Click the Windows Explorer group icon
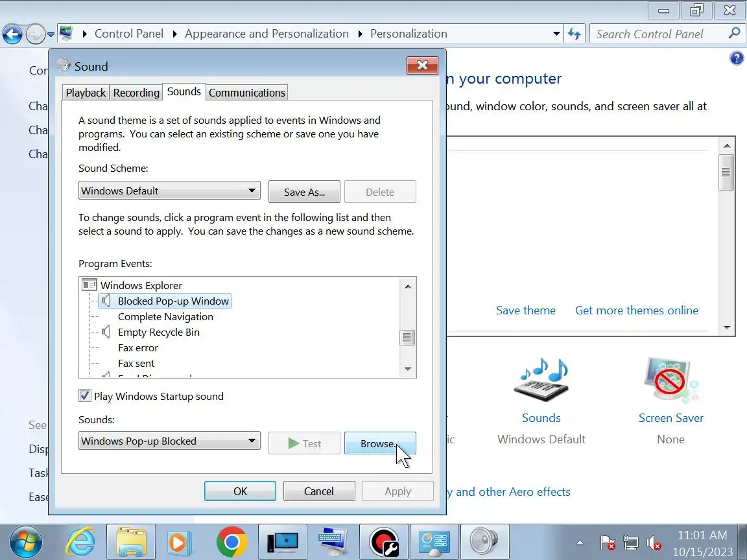 click(x=89, y=285)
